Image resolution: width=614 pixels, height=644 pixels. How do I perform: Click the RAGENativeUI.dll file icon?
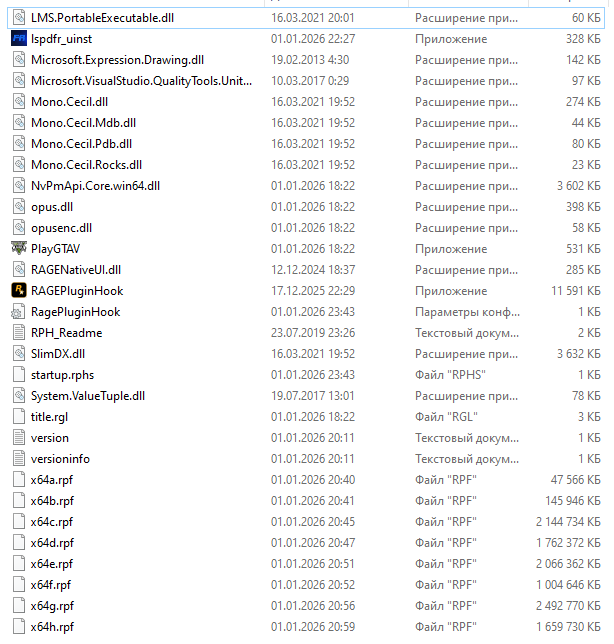point(19,269)
